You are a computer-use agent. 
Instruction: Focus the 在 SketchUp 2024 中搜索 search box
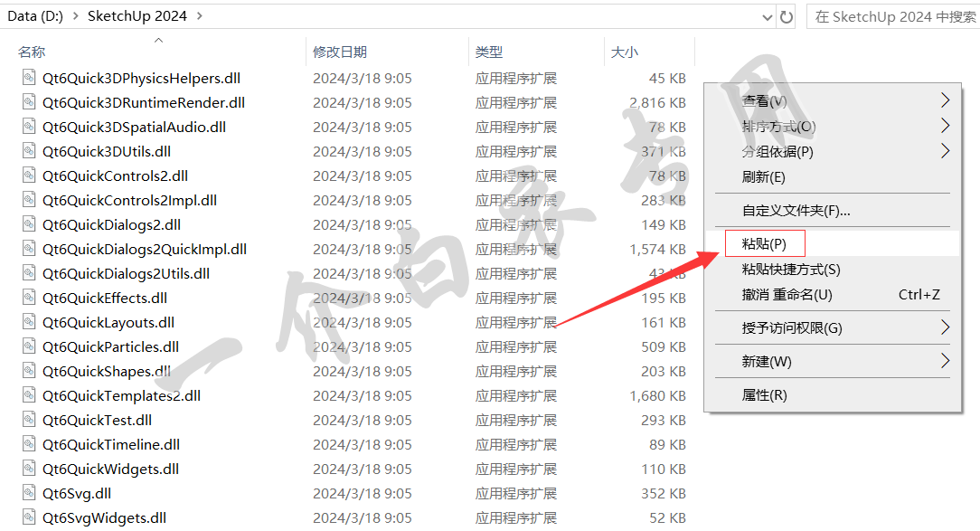tap(893, 17)
